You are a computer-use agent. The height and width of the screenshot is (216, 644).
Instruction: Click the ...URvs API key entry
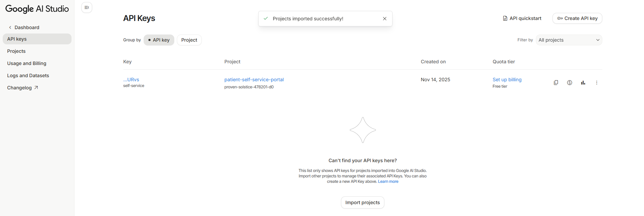(x=131, y=79)
